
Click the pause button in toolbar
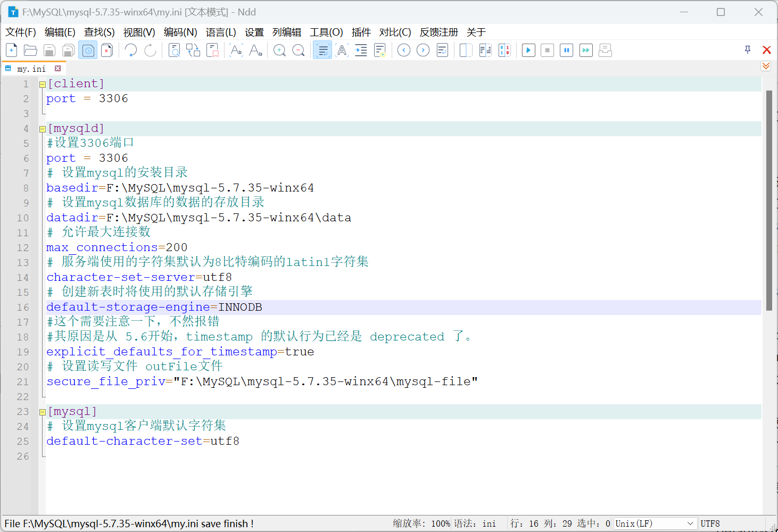(x=567, y=51)
